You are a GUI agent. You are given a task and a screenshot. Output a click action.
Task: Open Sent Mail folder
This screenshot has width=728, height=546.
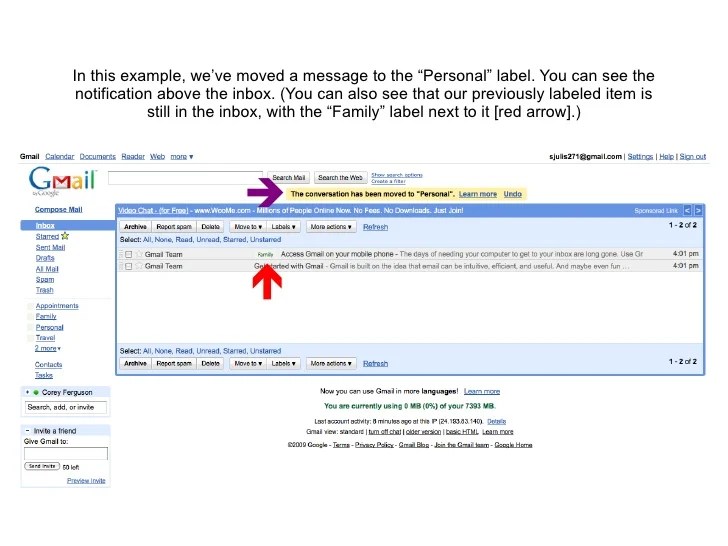pyautogui.click(x=50, y=247)
